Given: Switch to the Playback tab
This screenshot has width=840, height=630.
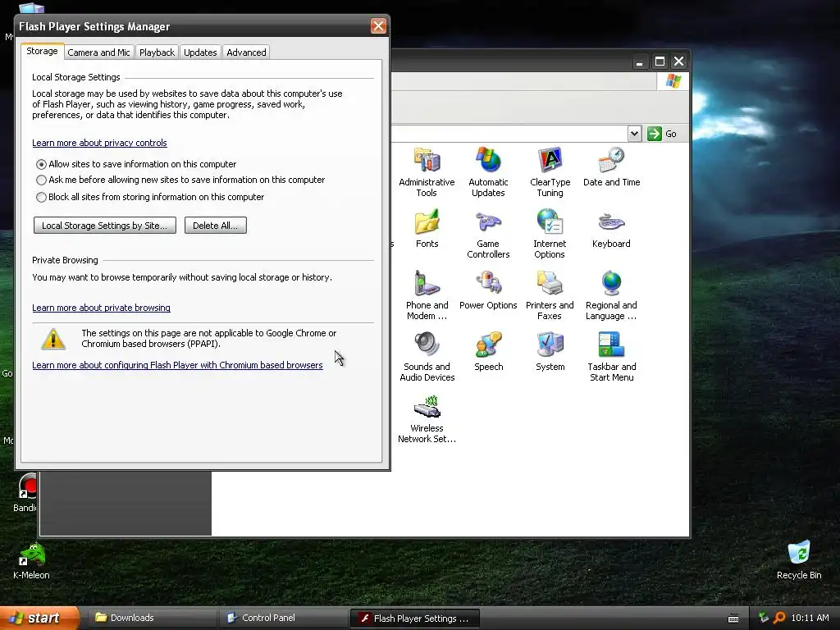Looking at the screenshot, I should click(x=157, y=52).
